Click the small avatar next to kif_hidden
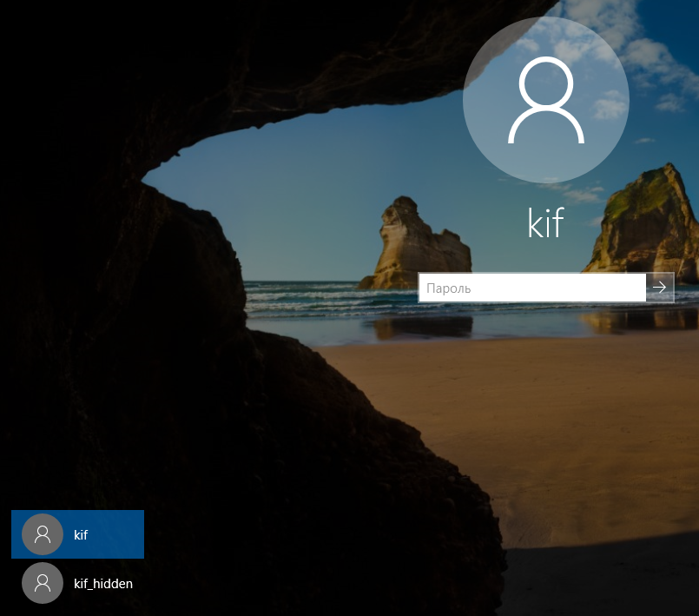The image size is (699, 616). 42,583
